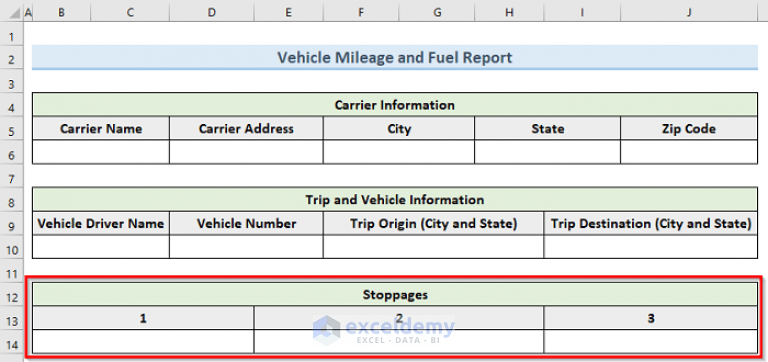Click the Stoppages header cell
The height and width of the screenshot is (362, 768).
(395, 294)
